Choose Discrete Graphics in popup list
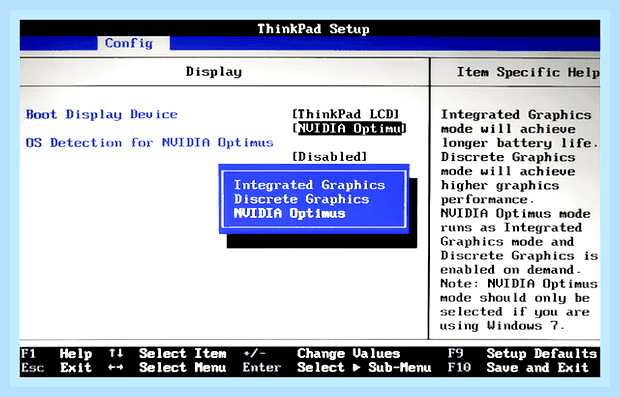The height and width of the screenshot is (397, 620). 301,199
